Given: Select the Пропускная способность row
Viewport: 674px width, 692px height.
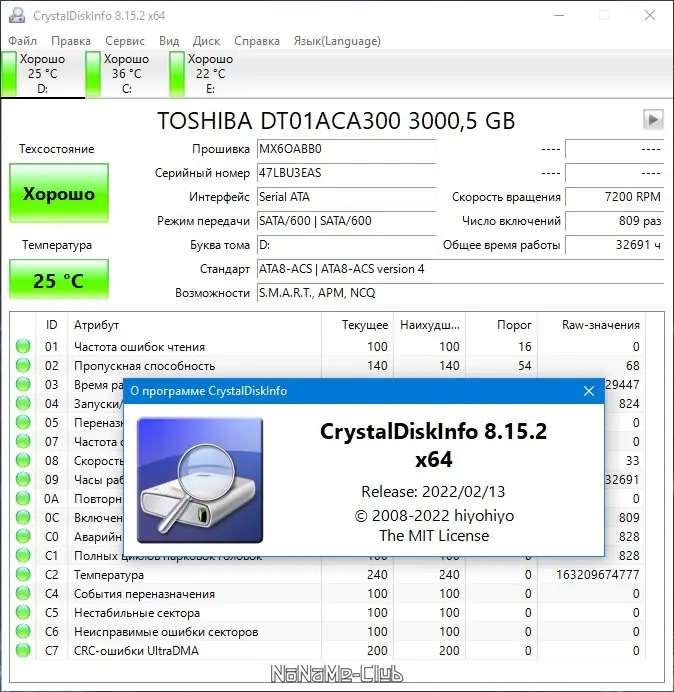Looking at the screenshot, I should point(327,365).
